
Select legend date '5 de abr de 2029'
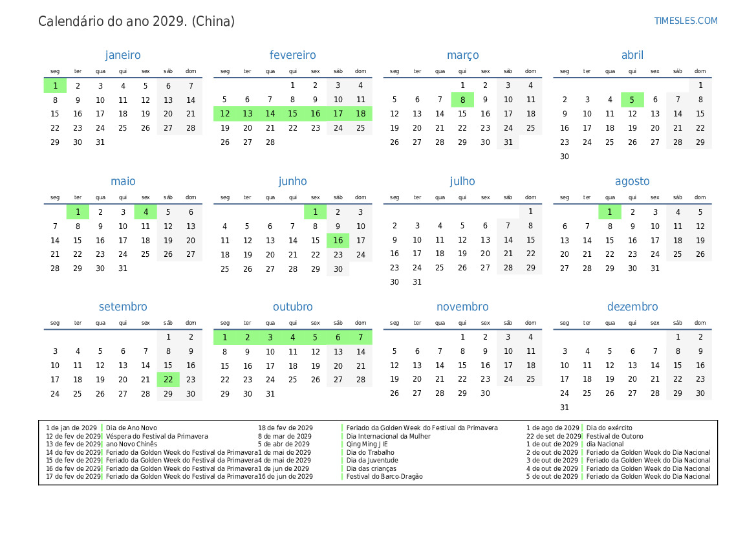point(284,444)
